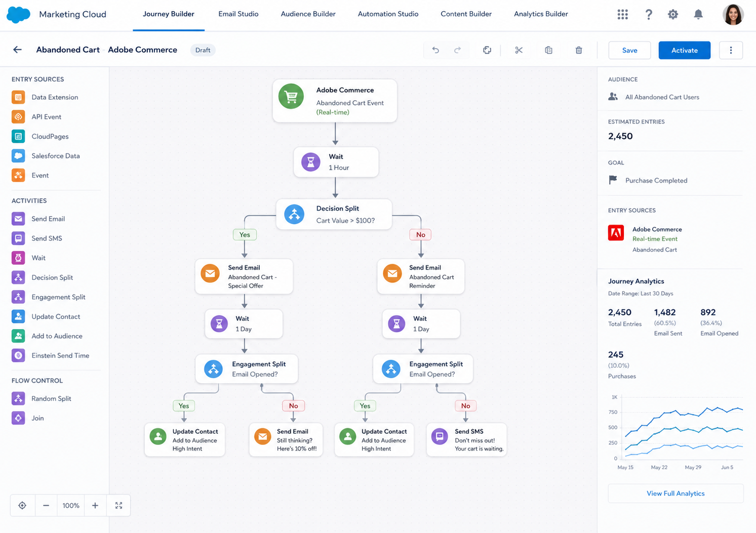
Task: Open the help question mark icon
Action: pos(649,14)
